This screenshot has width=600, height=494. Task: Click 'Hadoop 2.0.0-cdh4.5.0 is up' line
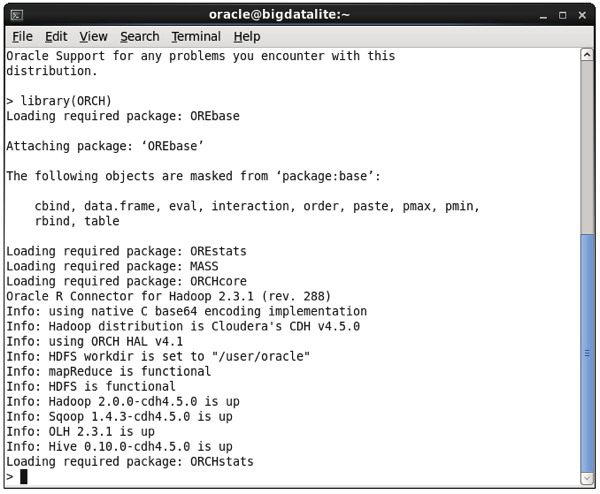click(123, 401)
